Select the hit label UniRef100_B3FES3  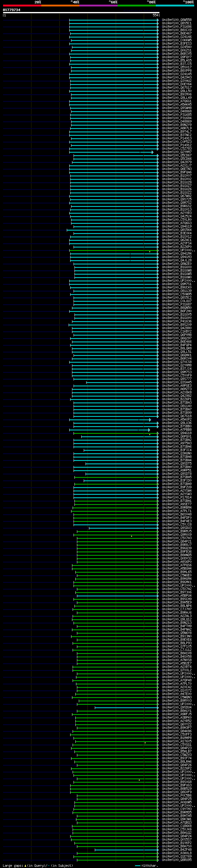[176, 43]
